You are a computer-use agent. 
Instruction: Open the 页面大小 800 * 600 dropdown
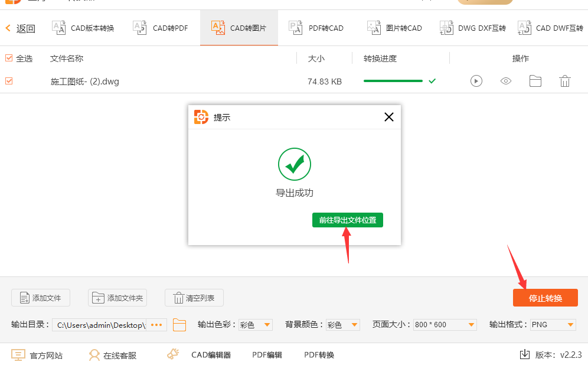point(445,325)
